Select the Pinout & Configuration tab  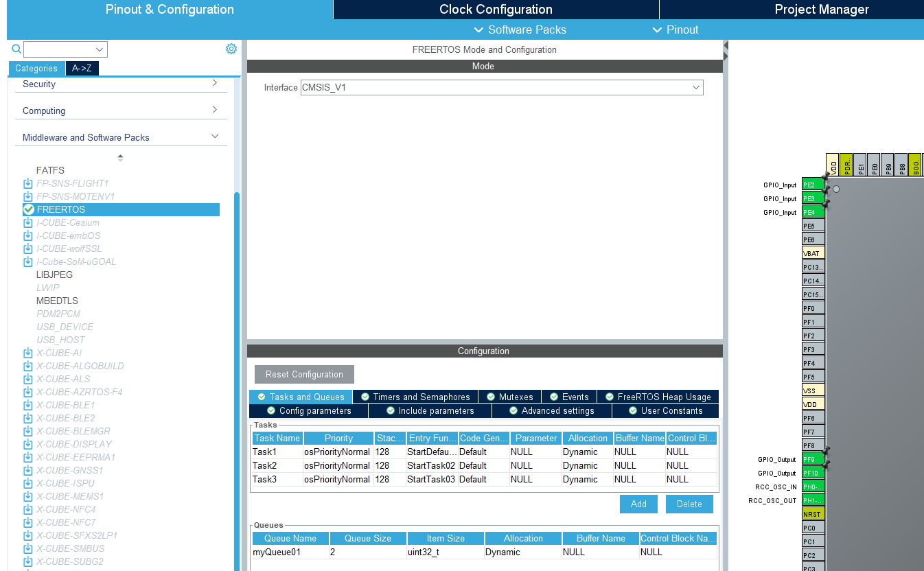click(170, 10)
